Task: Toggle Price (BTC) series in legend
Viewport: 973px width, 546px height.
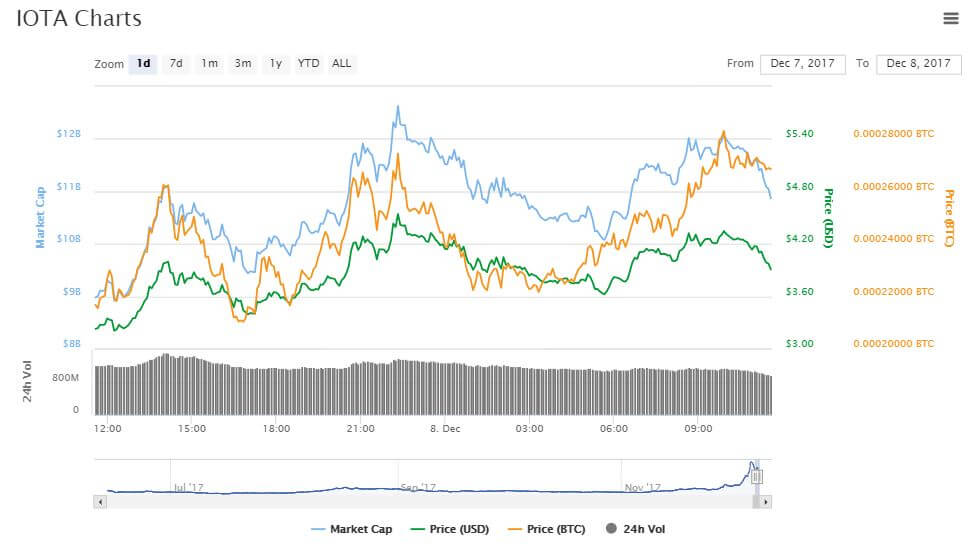Action: point(546,529)
